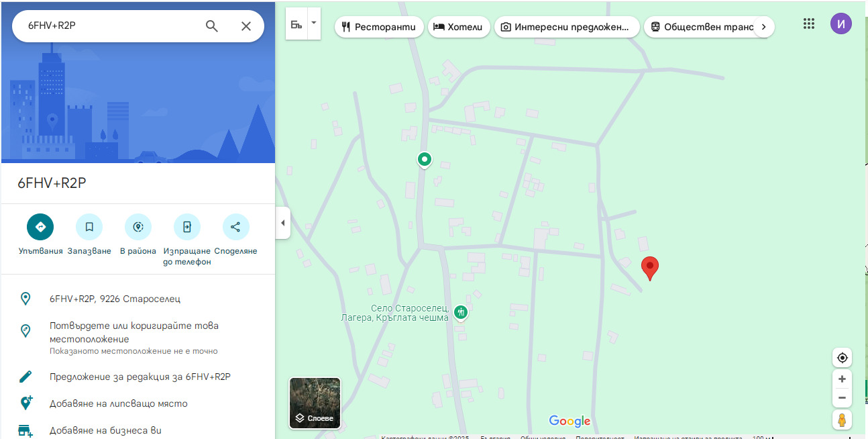Clear the search box with X
Viewport: 868px width, 439px height.
pos(246,26)
